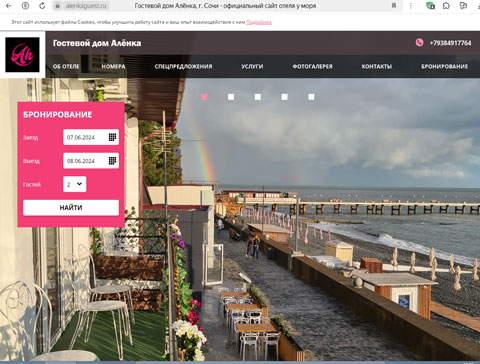Screen dimensions: 480x364
Task: Select the fourth slideshow dot
Action: [284, 97]
